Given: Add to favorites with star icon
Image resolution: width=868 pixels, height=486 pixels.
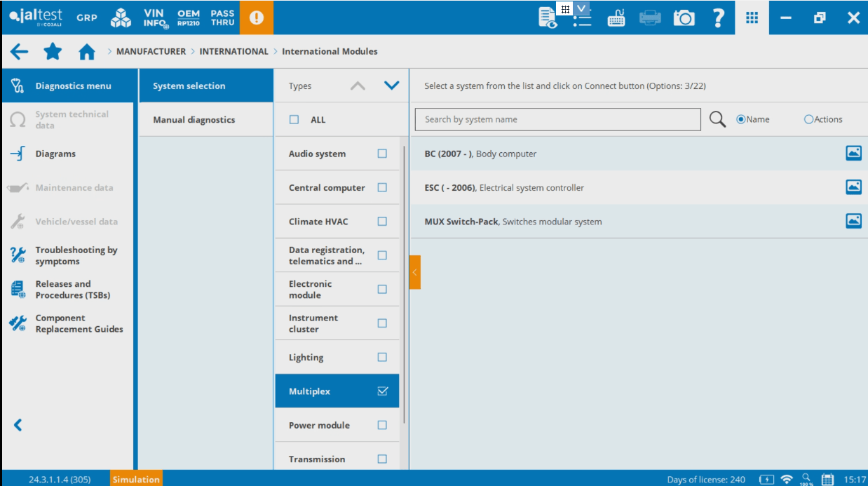Looking at the screenshot, I should pyautogui.click(x=53, y=52).
